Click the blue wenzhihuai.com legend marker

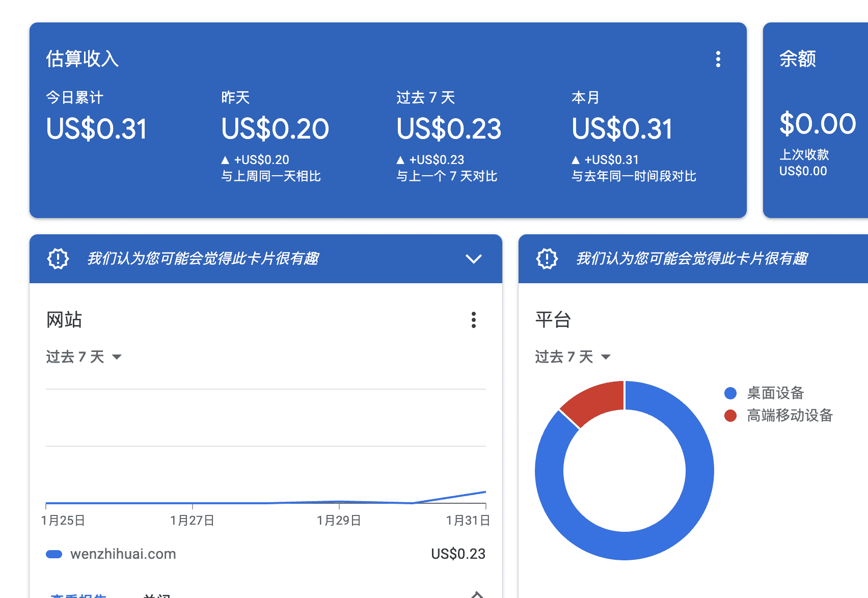pos(54,554)
